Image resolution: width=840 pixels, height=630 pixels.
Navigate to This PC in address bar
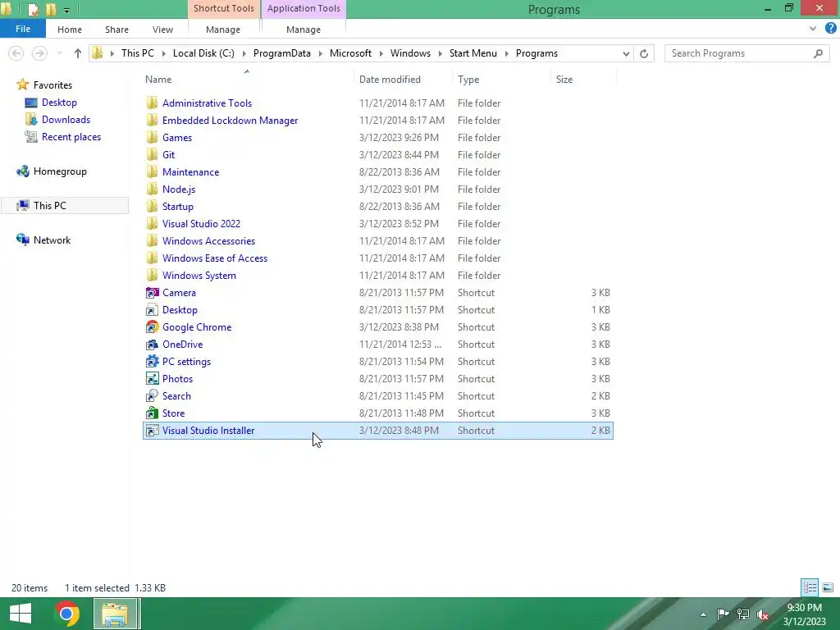pyautogui.click(x=138, y=53)
